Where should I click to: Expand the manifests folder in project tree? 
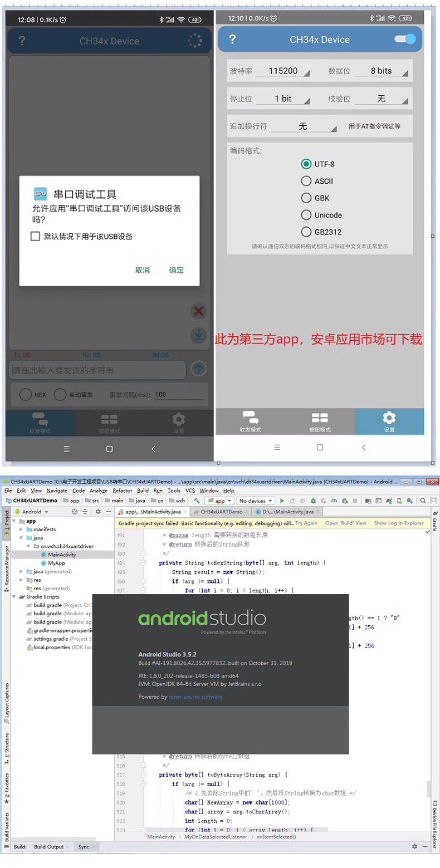[x=21, y=529]
